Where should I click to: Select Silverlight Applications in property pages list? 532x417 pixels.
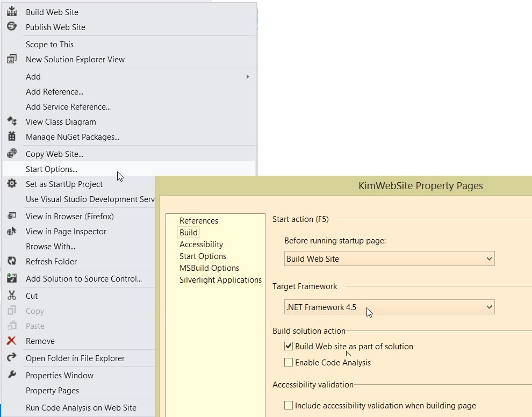pyautogui.click(x=220, y=280)
